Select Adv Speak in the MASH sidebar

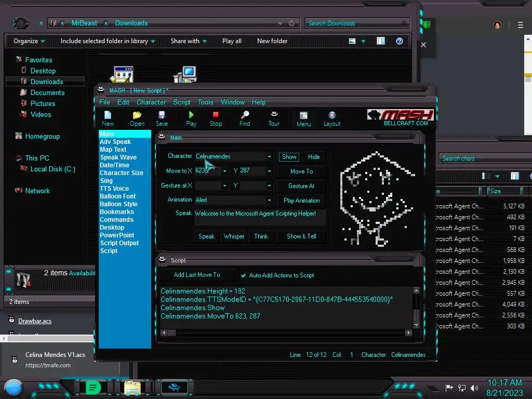[115, 142]
